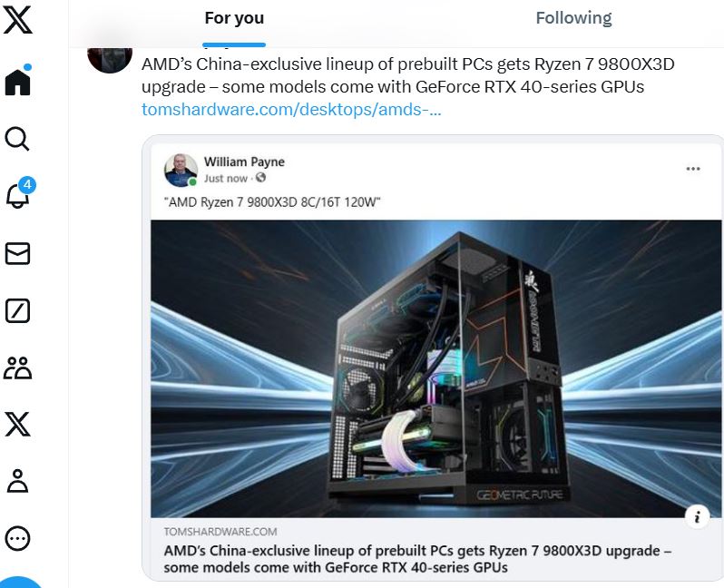Open the Search magnifier icon
724x588 pixels.
click(17, 139)
